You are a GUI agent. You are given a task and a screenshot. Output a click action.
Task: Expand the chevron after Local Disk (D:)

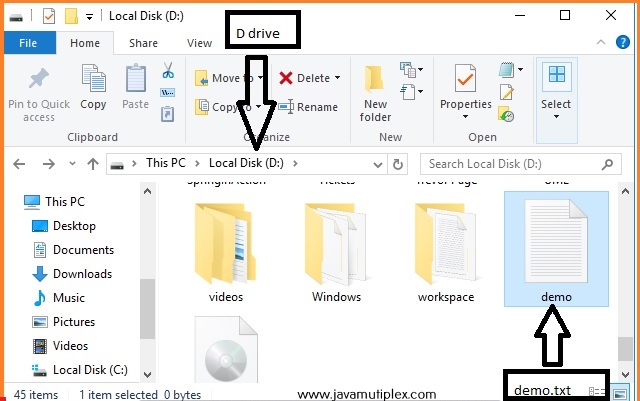[295, 164]
